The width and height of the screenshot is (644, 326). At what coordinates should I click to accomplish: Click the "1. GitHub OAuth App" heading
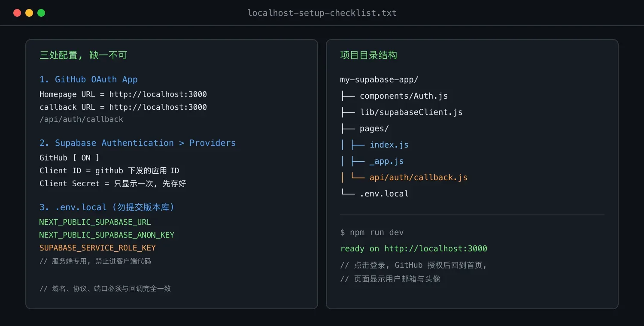point(88,80)
